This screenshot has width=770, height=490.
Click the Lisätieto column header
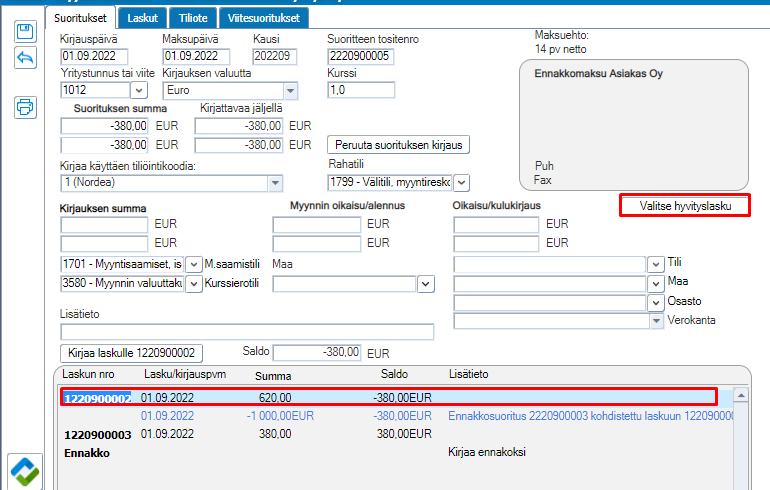pos(468,375)
